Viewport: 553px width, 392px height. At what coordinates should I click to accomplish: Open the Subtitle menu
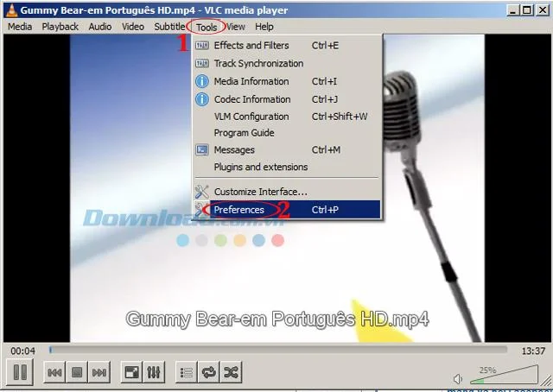(169, 27)
